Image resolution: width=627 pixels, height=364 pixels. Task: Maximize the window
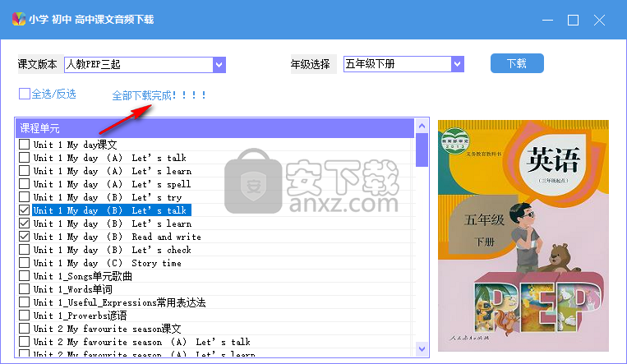click(x=573, y=20)
